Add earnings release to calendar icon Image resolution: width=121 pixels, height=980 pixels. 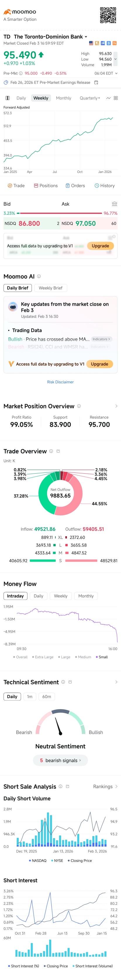[96, 82]
